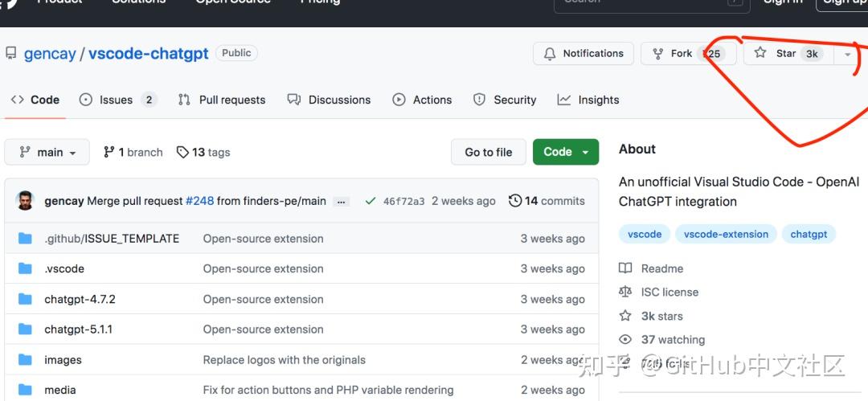The image size is (868, 401).
Task: Open pull request #248 link
Action: tap(199, 201)
